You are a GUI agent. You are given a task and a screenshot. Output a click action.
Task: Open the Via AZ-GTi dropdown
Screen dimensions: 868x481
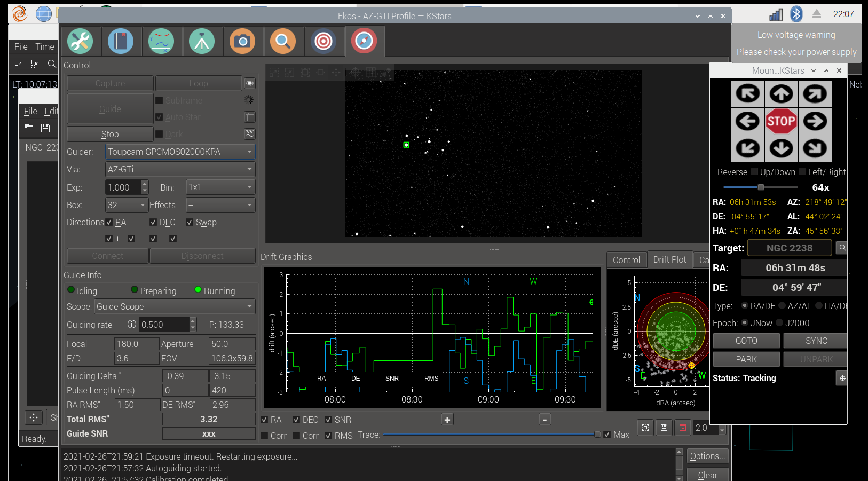pyautogui.click(x=180, y=169)
